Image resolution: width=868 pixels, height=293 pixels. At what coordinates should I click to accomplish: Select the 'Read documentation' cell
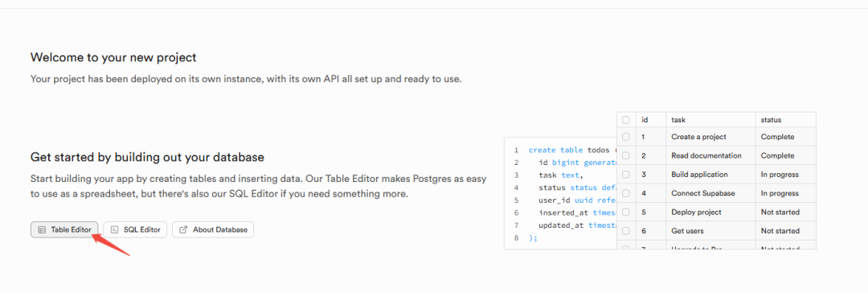pyautogui.click(x=710, y=155)
